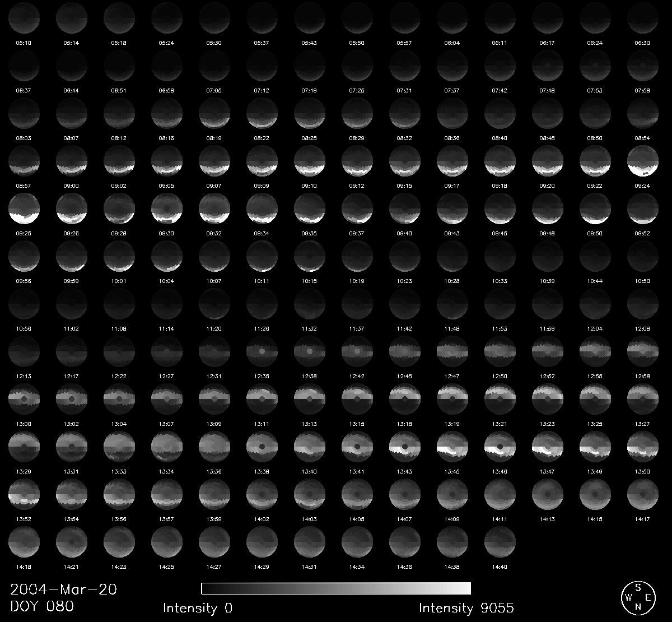
Task: Select the 05:10 sky image thumbnail
Action: coord(24,18)
